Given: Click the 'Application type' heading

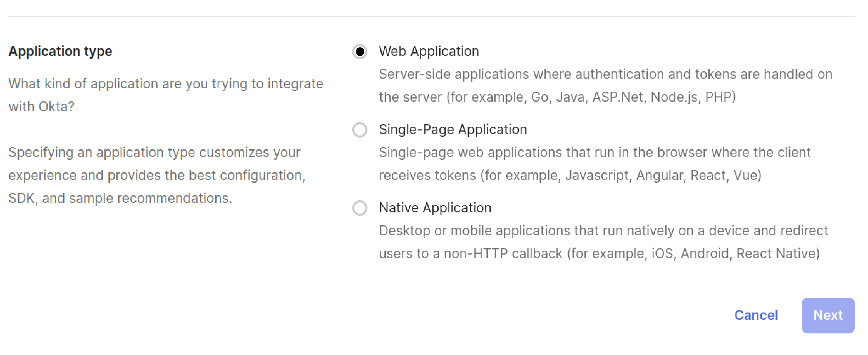Looking at the screenshot, I should tap(60, 51).
